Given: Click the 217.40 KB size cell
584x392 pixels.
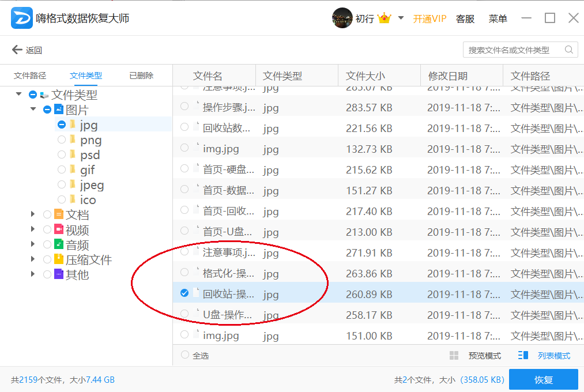Looking at the screenshot, I should click(369, 211).
